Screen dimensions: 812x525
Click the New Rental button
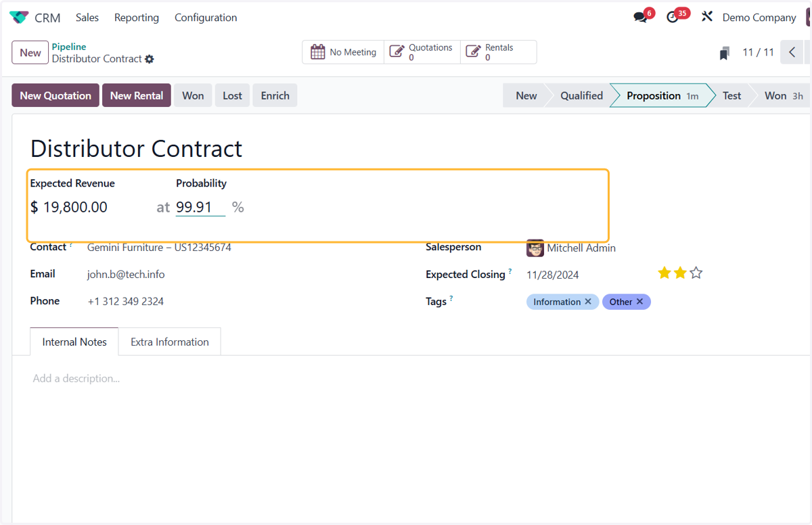pyautogui.click(x=137, y=95)
